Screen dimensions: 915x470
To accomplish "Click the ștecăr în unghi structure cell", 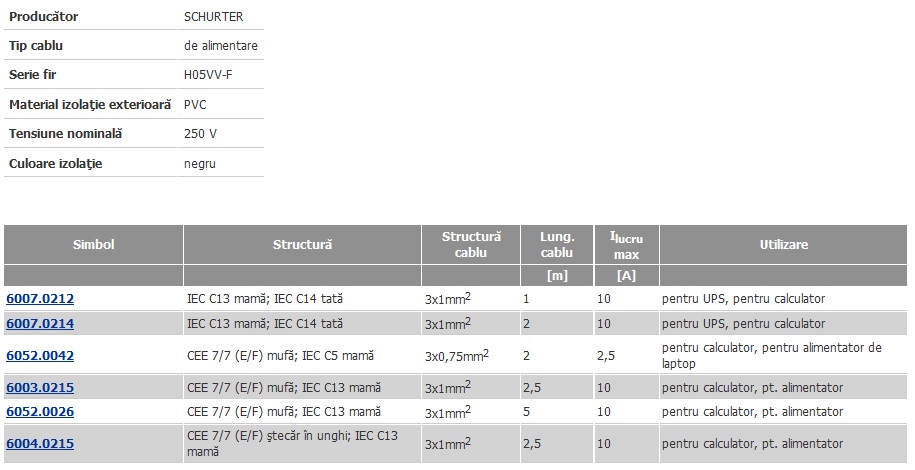I will click(302, 444).
